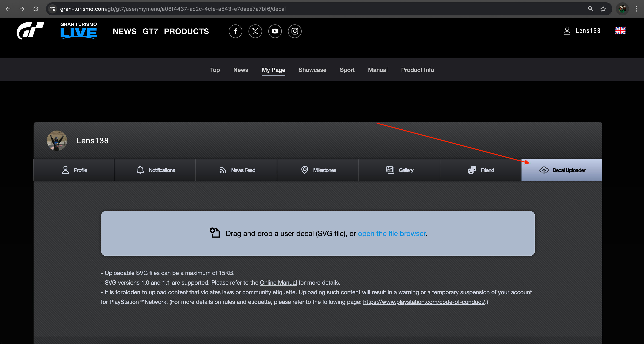This screenshot has height=344, width=644.
Task: Go to the News nav item
Action: click(241, 70)
